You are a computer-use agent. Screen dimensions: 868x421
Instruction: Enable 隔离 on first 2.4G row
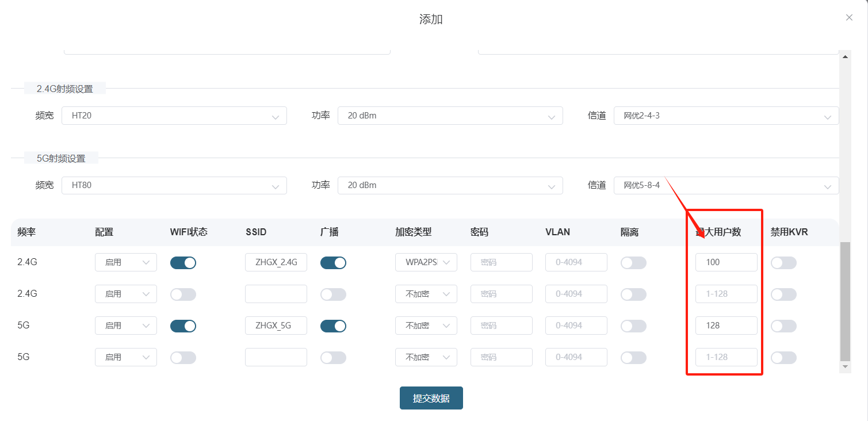point(633,263)
